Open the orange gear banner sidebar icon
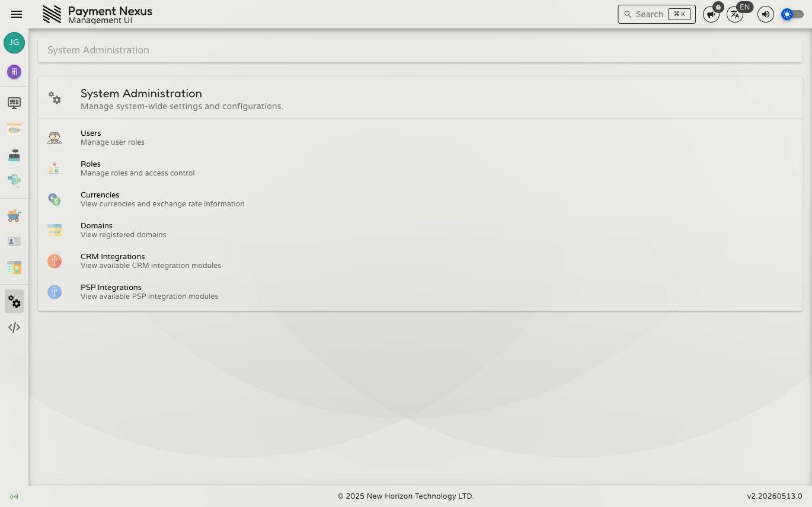Image resolution: width=812 pixels, height=507 pixels. [x=14, y=129]
